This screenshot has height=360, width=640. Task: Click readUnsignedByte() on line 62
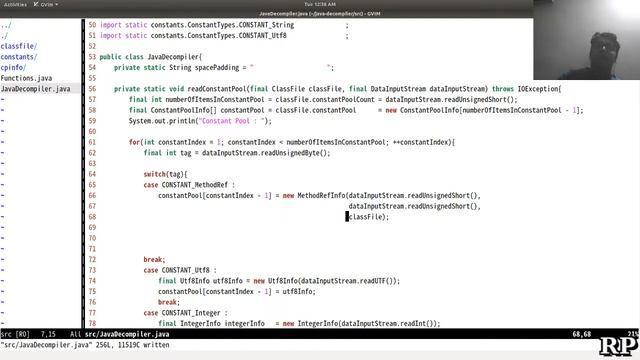296,153
